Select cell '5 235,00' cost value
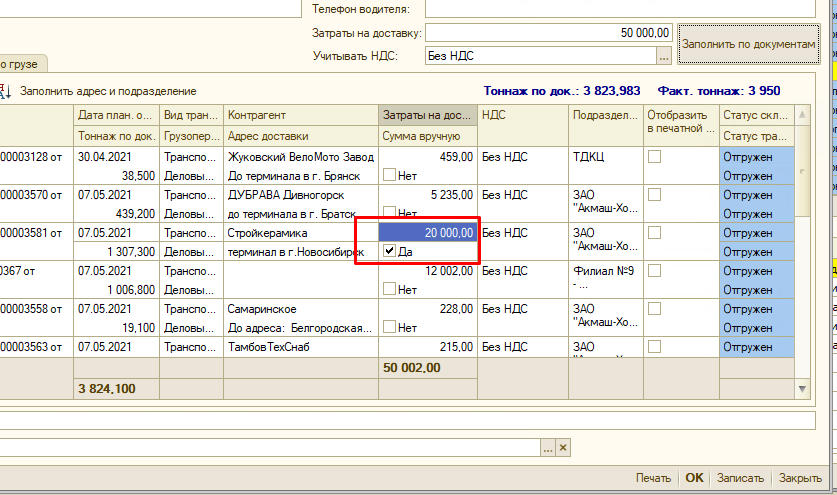 tap(428, 195)
